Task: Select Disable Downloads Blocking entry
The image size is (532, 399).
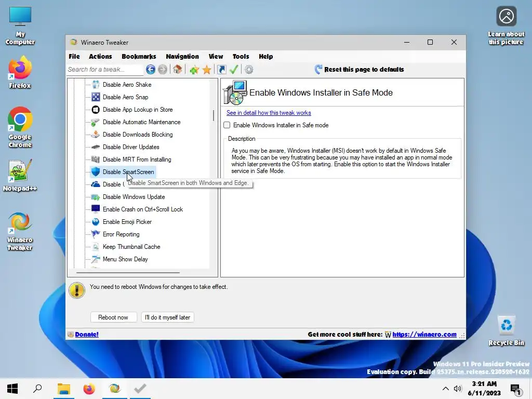Action: (x=138, y=135)
